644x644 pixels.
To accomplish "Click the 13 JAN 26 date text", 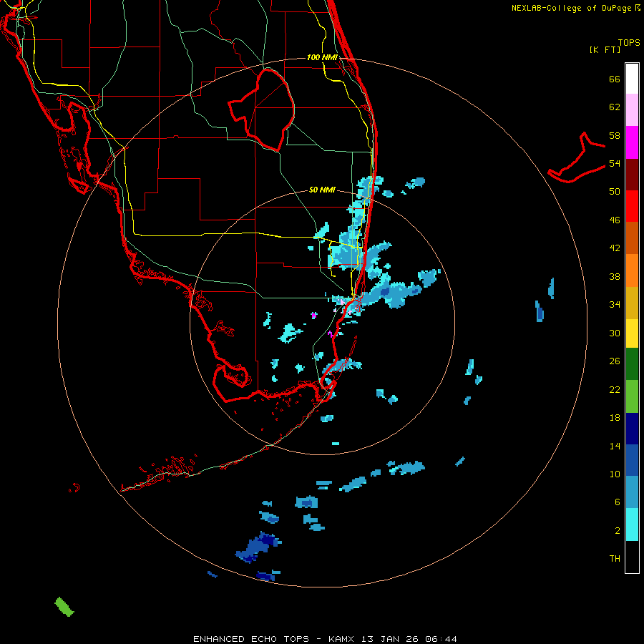I will pyautogui.click(x=391, y=639).
